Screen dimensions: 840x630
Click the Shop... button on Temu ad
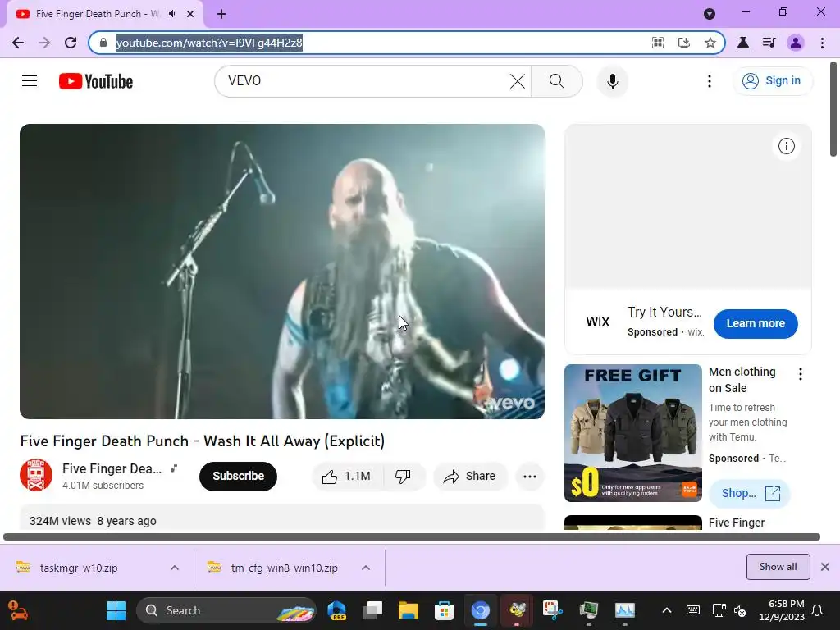(x=750, y=493)
